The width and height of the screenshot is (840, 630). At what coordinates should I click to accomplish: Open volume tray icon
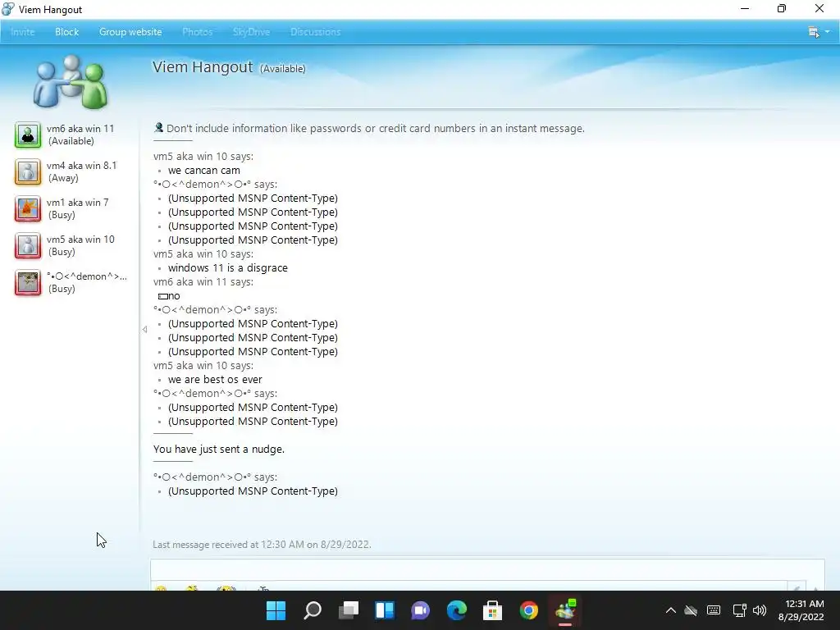(760, 610)
